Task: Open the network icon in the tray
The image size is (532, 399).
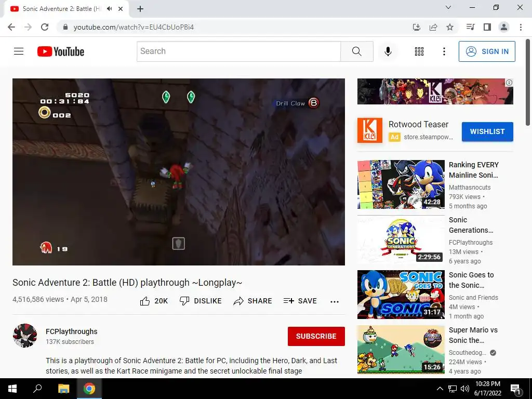Action: [x=453, y=389]
